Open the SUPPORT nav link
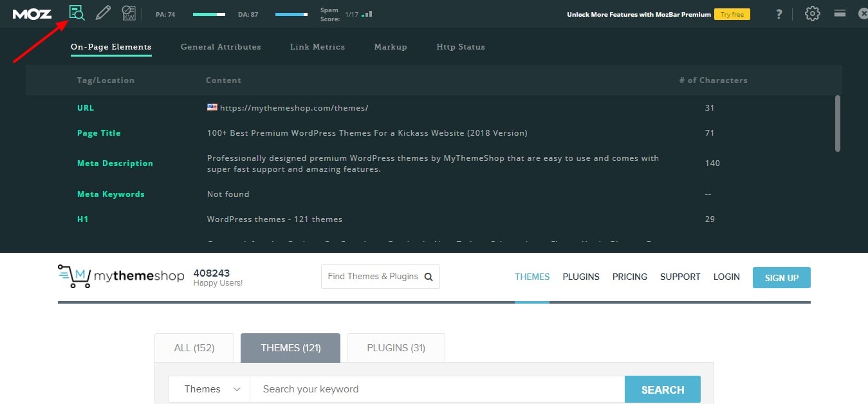The height and width of the screenshot is (404, 868). click(680, 277)
